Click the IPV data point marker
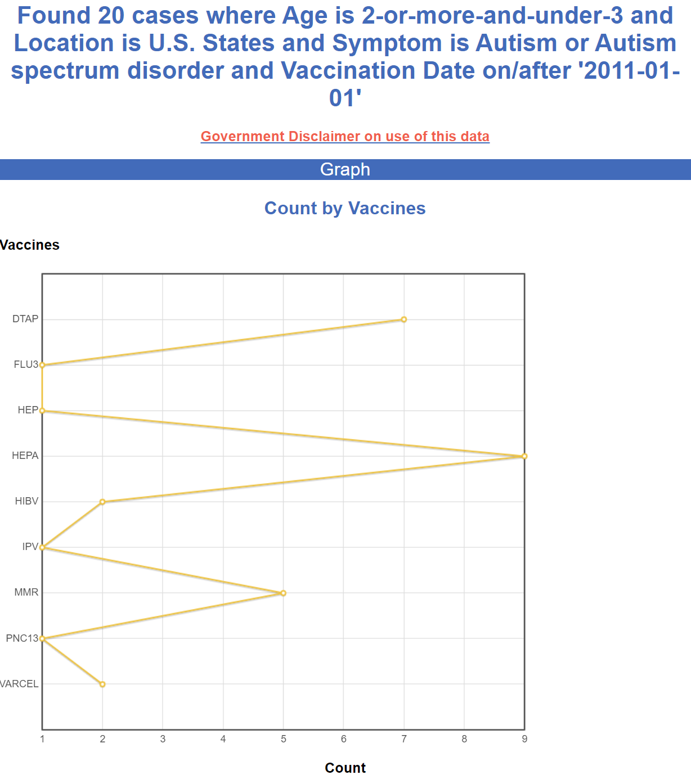 [42, 547]
